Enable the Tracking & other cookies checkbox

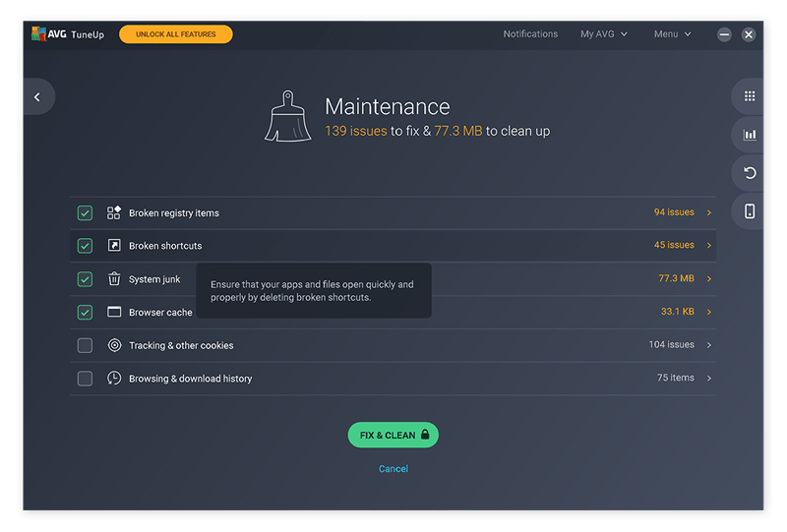[86, 345]
